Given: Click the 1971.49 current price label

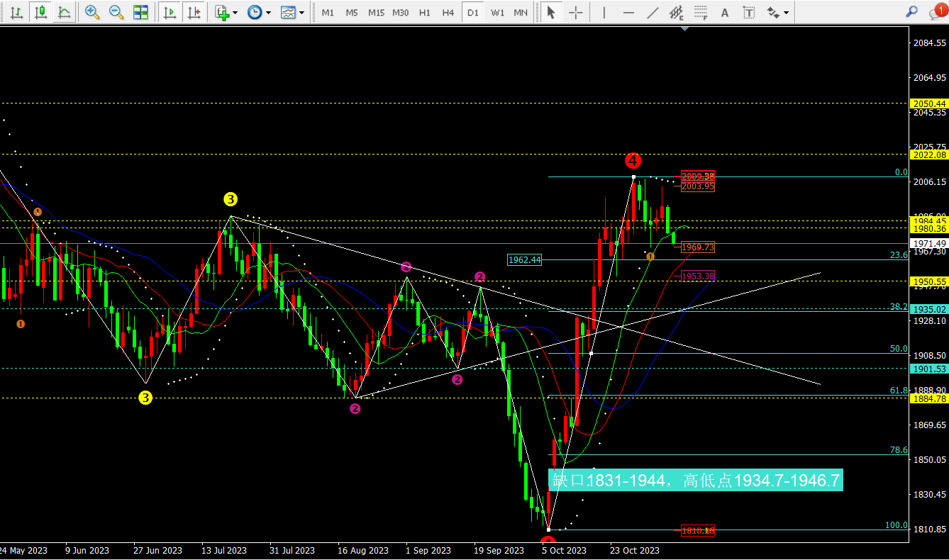Looking at the screenshot, I should (928, 243).
